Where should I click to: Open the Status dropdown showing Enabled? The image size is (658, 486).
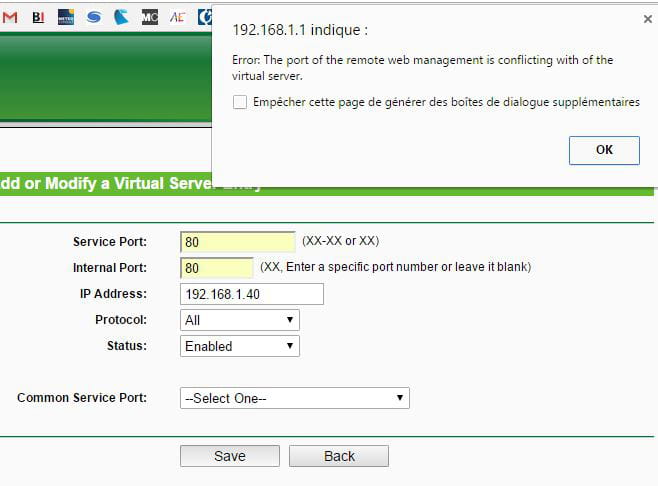[x=240, y=346]
